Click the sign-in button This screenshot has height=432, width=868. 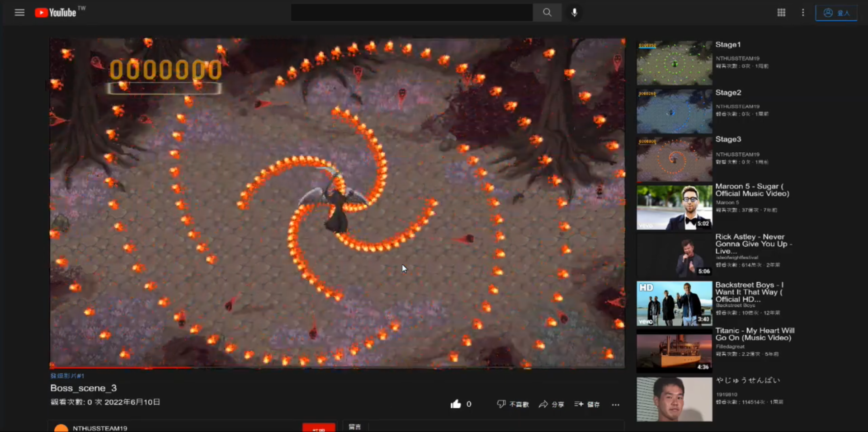click(836, 13)
